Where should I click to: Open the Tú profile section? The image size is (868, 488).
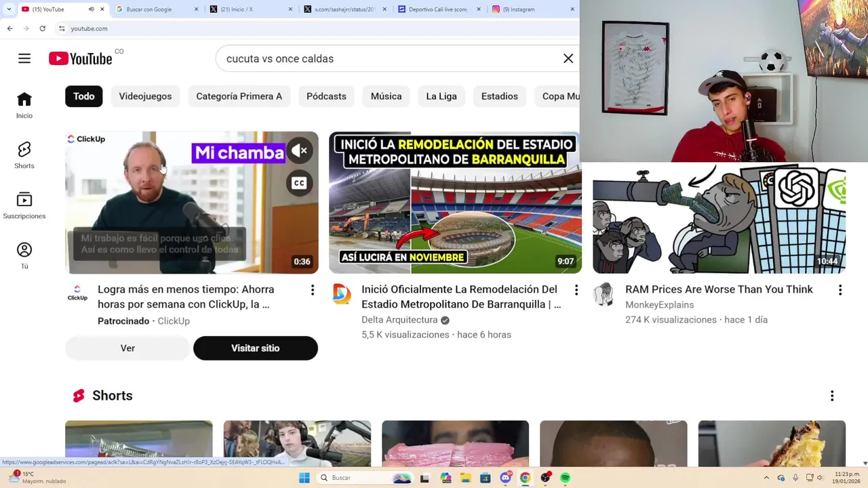coord(24,256)
